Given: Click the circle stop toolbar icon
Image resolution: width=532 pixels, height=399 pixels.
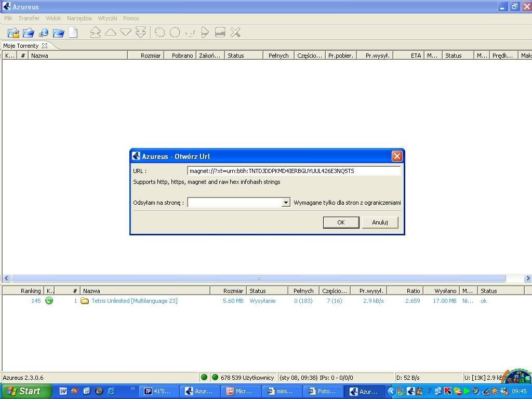Looking at the screenshot, I should click(175, 33).
